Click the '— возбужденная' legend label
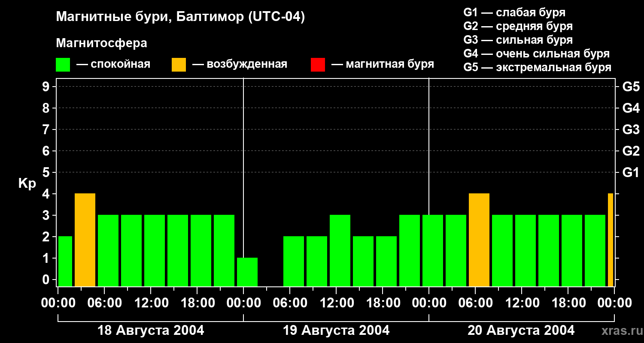This screenshot has width=644, height=343. (240, 65)
